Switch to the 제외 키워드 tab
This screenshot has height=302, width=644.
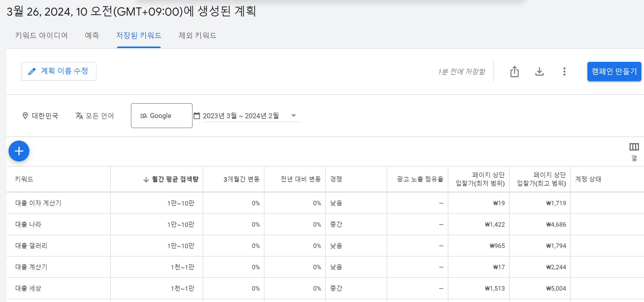(197, 36)
